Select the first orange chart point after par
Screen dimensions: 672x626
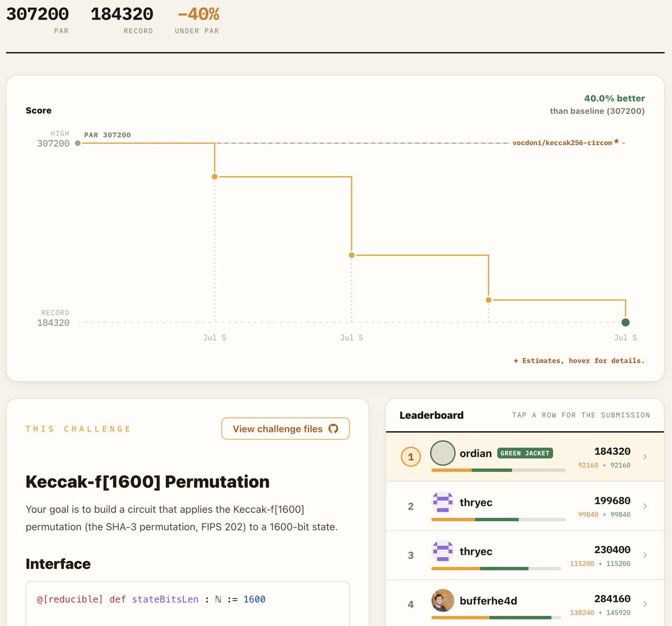[x=214, y=177]
